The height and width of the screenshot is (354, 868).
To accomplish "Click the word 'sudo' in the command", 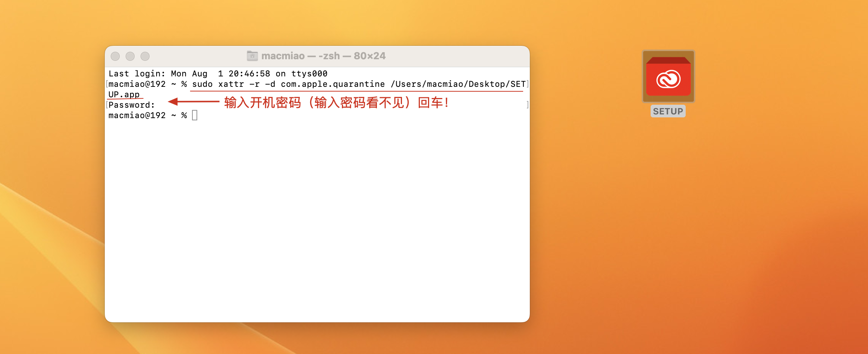I will (202, 84).
